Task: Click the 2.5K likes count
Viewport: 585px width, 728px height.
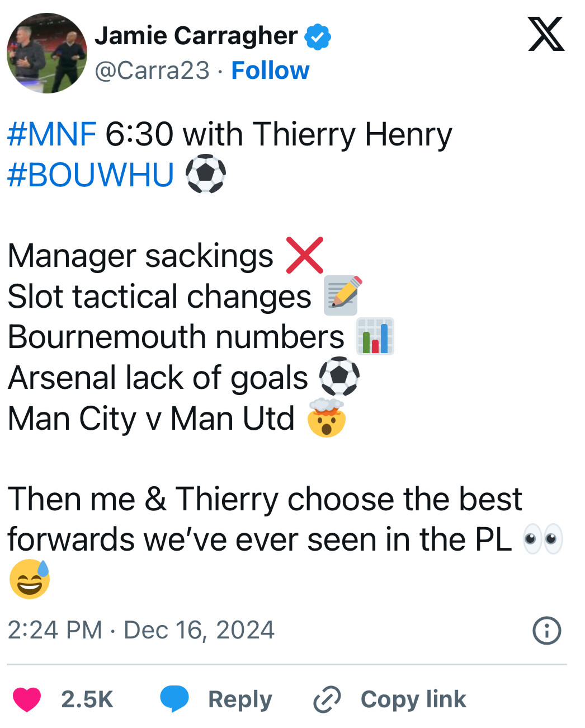Action: [87, 699]
